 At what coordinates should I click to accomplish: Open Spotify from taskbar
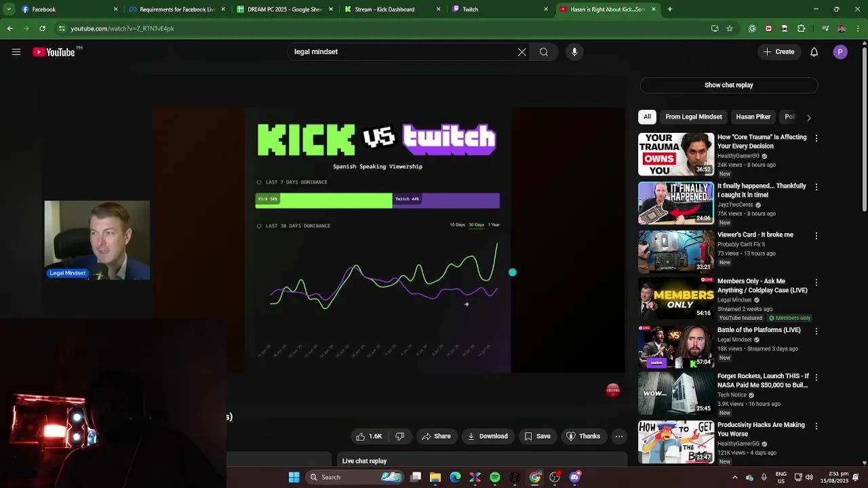495,477
